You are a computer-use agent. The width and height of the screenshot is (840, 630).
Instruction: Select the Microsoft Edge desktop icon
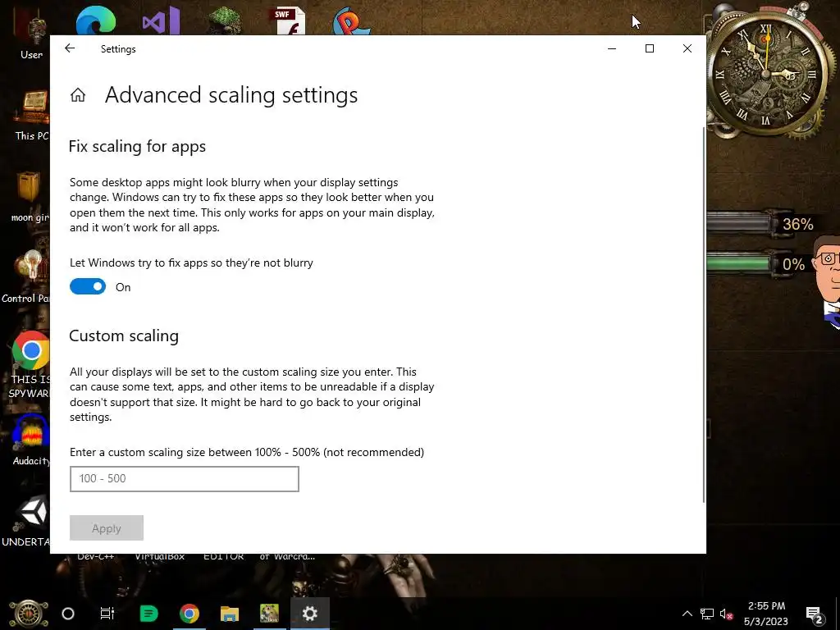(96, 21)
